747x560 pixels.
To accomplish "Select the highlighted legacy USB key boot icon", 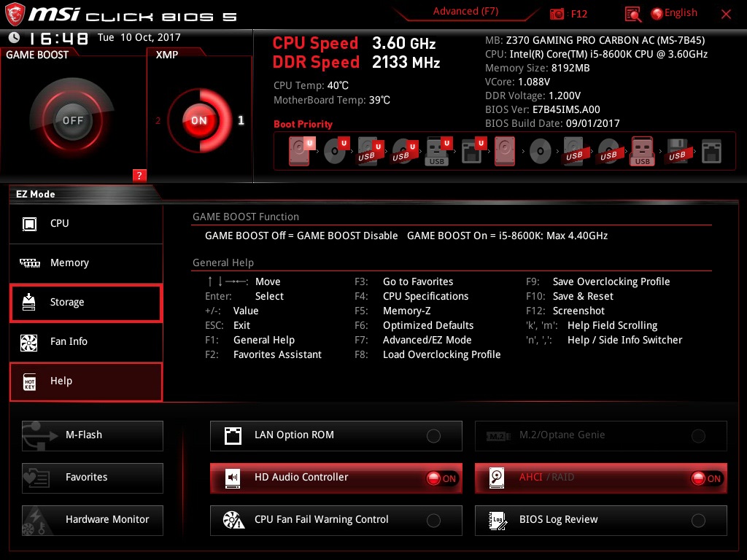I will click(x=643, y=151).
